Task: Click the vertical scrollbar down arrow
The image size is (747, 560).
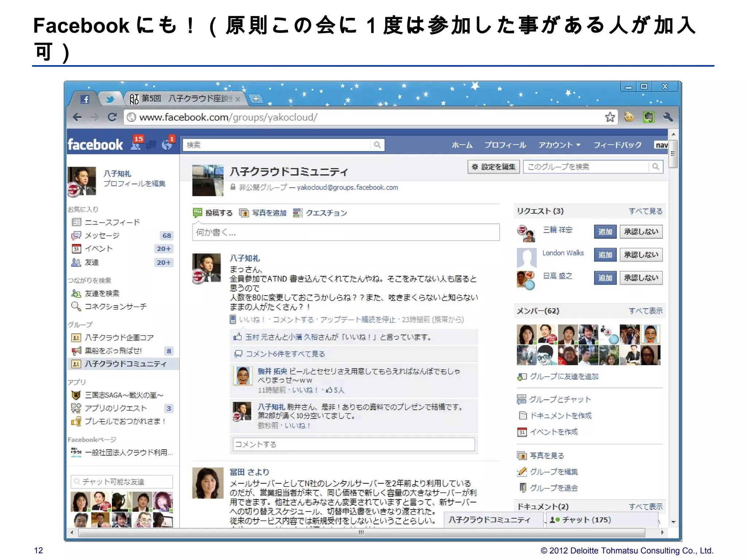Action: click(674, 522)
